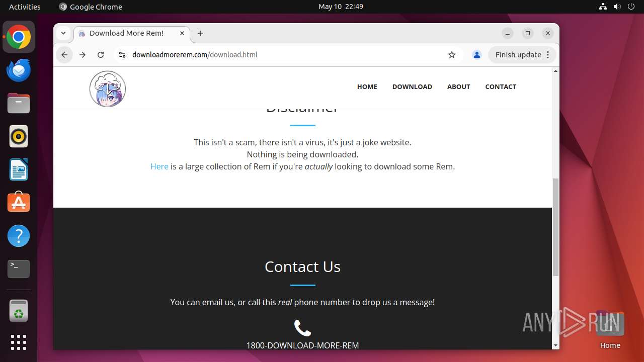Reload the downloadmorerem page
Image resolution: width=644 pixels, height=362 pixels.
tap(101, 55)
